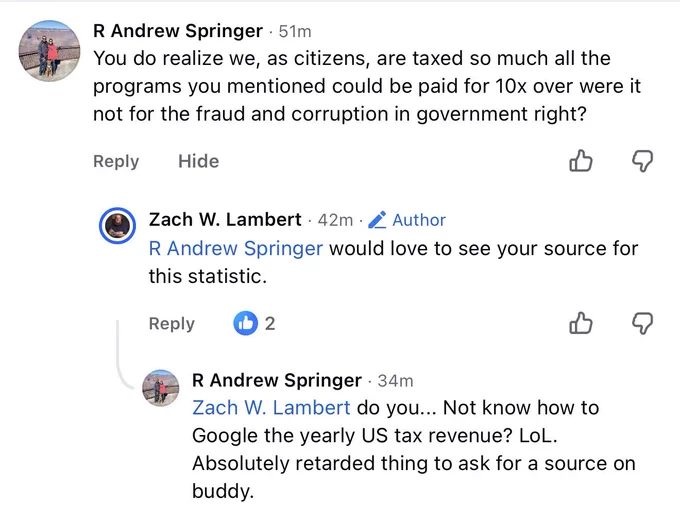Reply to Zach W. Lambert's comment
The width and height of the screenshot is (680, 518).
pos(172,324)
